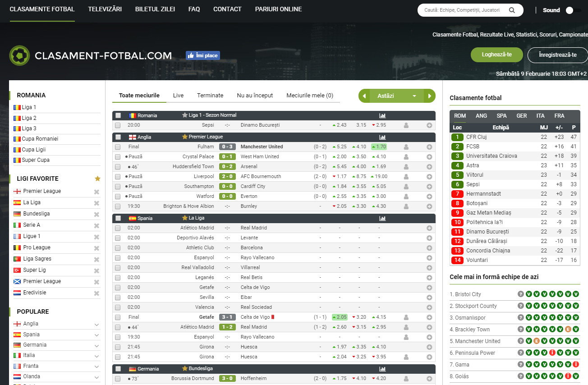Open the Meciurile mele (0) tab

pyautogui.click(x=310, y=95)
